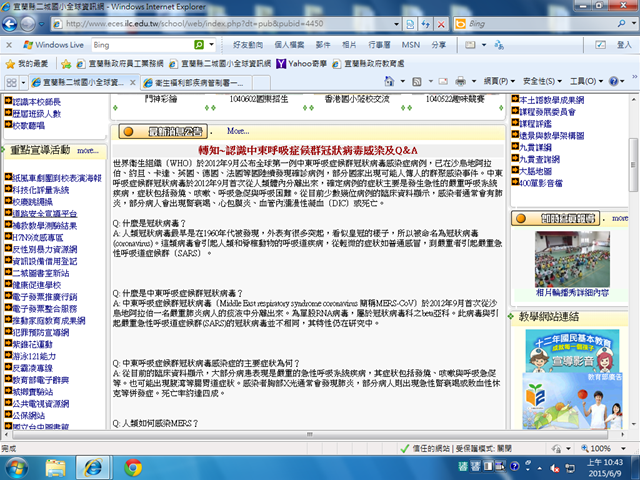Image resolution: width=640 pixels, height=480 pixels.
Task: Open the 網頁(P) dropdown menu
Action: click(500, 81)
